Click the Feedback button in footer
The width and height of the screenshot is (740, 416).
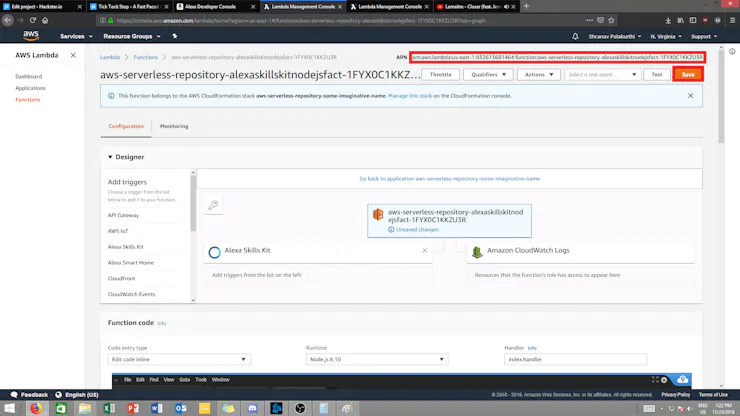point(29,395)
